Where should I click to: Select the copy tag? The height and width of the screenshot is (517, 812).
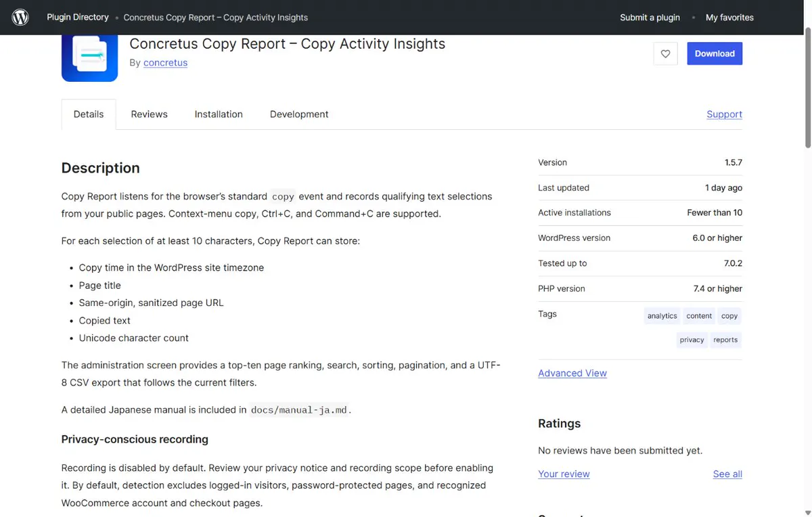729,316
